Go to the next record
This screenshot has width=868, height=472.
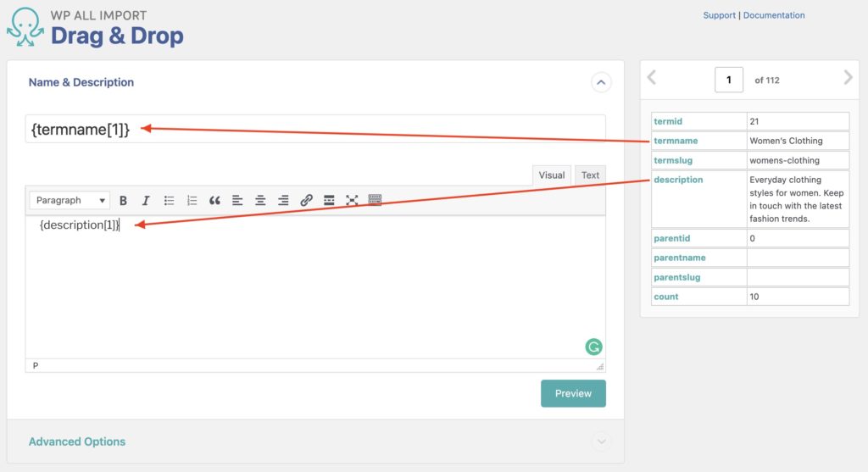848,77
